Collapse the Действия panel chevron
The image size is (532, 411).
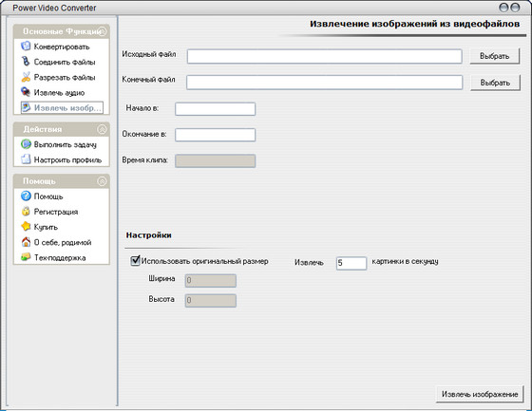pyautogui.click(x=102, y=129)
